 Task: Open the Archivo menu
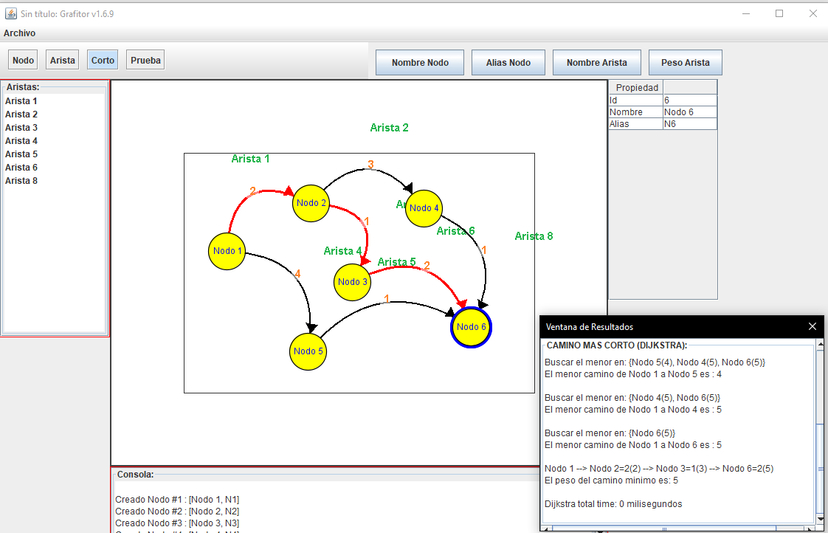click(x=19, y=33)
